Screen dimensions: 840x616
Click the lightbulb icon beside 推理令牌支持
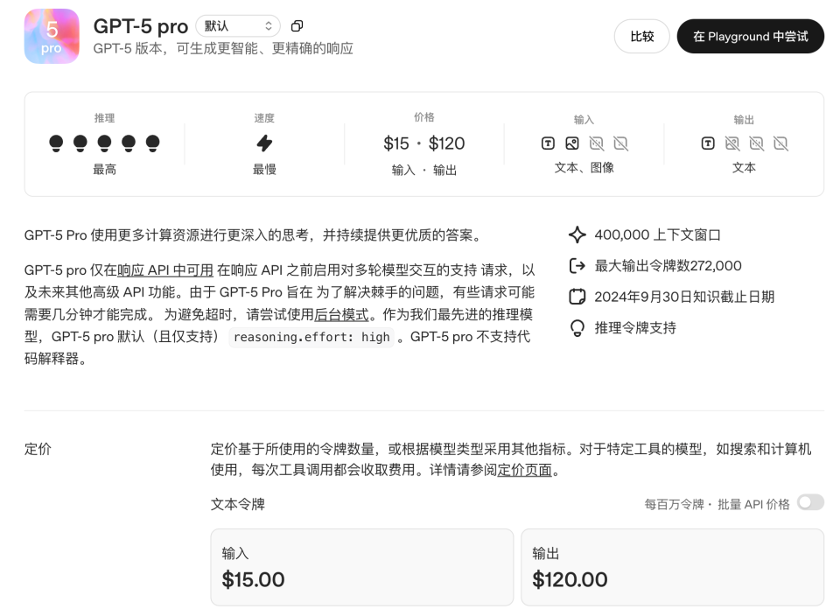(577, 328)
